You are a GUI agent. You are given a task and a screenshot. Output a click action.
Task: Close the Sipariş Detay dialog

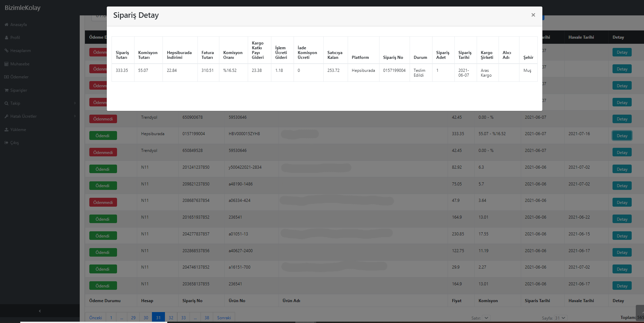[533, 15]
